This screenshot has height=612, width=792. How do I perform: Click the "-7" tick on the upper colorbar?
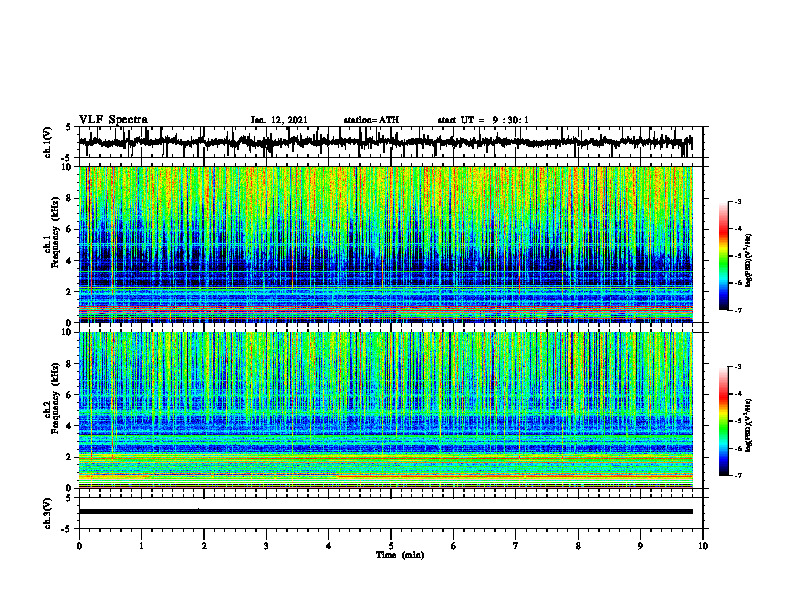(737, 310)
